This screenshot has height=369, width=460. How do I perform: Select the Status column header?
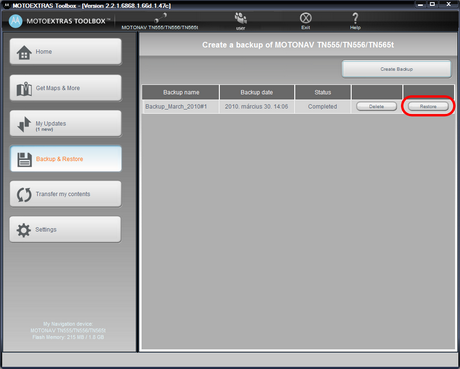(x=323, y=92)
